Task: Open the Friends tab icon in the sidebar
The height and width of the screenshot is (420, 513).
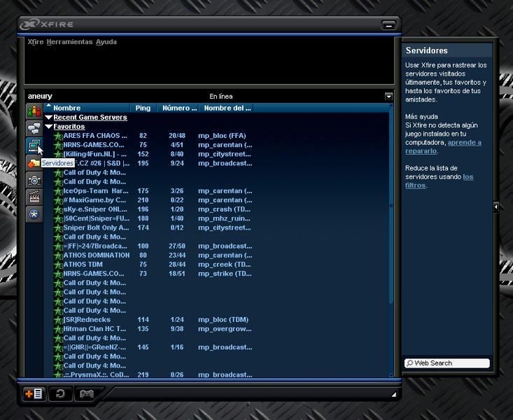Action: point(34,111)
